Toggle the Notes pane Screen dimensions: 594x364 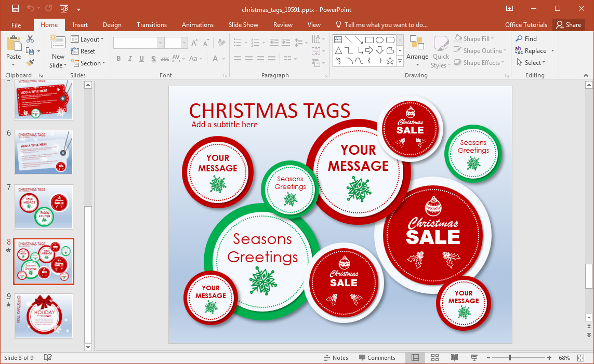point(336,358)
